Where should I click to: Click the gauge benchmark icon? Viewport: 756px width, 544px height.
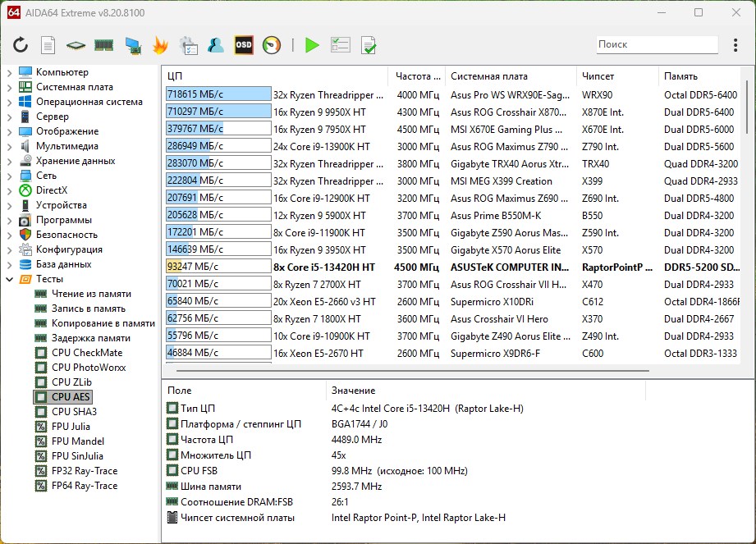pos(272,45)
